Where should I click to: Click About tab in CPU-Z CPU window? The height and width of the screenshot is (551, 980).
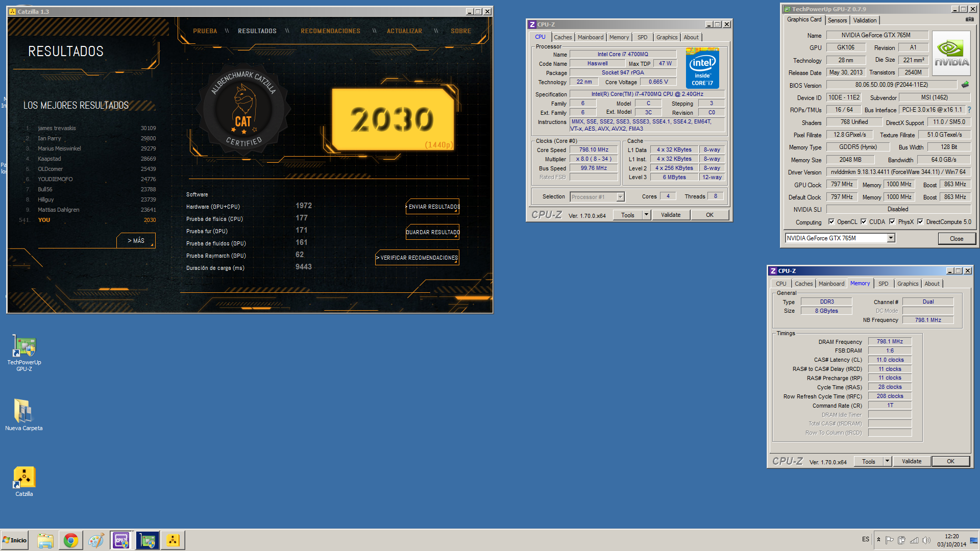click(x=691, y=37)
